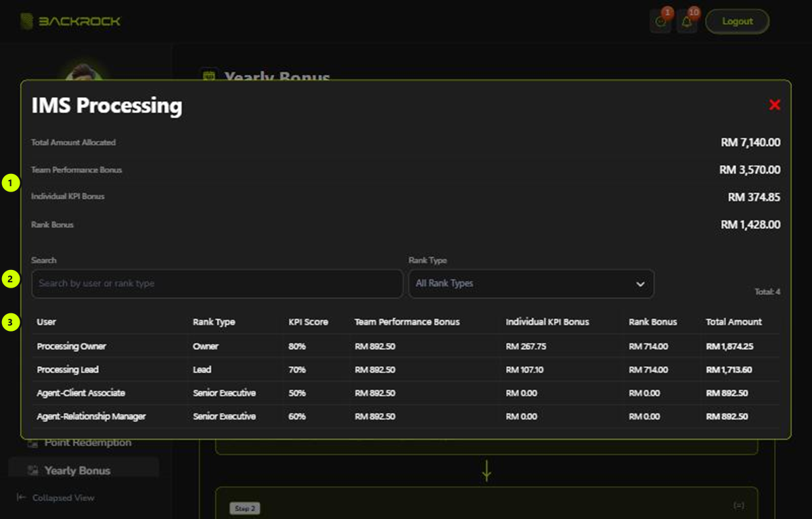
Task: Click the 50% KPI score cell
Action: pos(297,393)
